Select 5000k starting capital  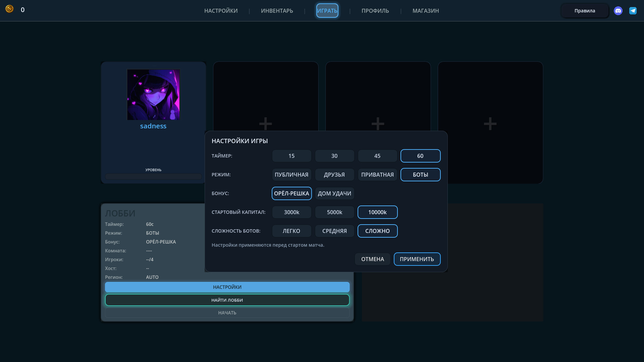334,212
